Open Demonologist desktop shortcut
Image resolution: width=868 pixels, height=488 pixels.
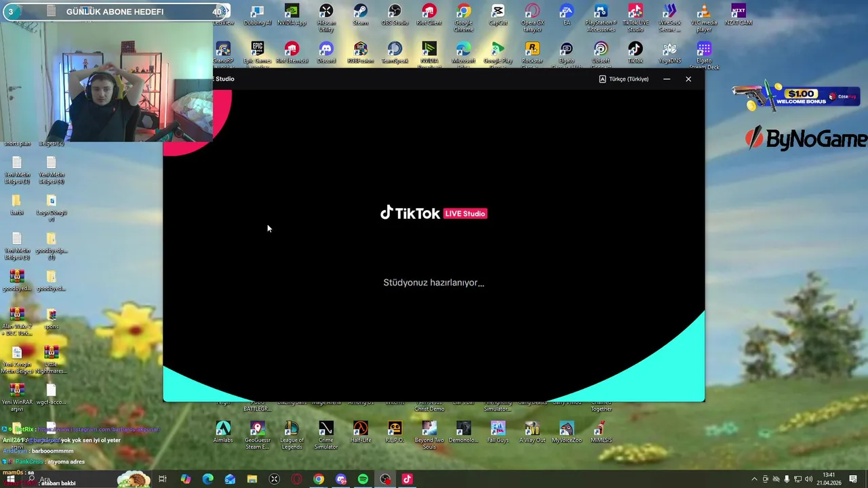pyautogui.click(x=464, y=432)
